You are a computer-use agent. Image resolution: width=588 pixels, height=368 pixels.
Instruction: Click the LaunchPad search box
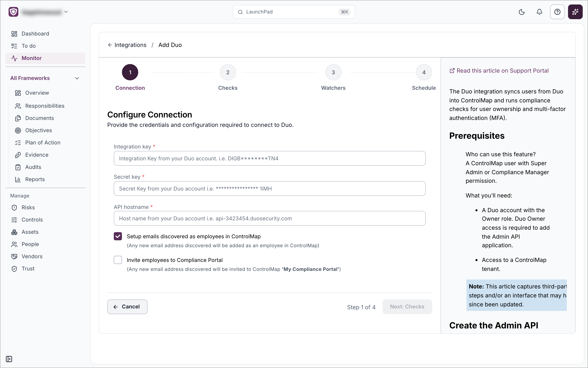[x=294, y=12]
